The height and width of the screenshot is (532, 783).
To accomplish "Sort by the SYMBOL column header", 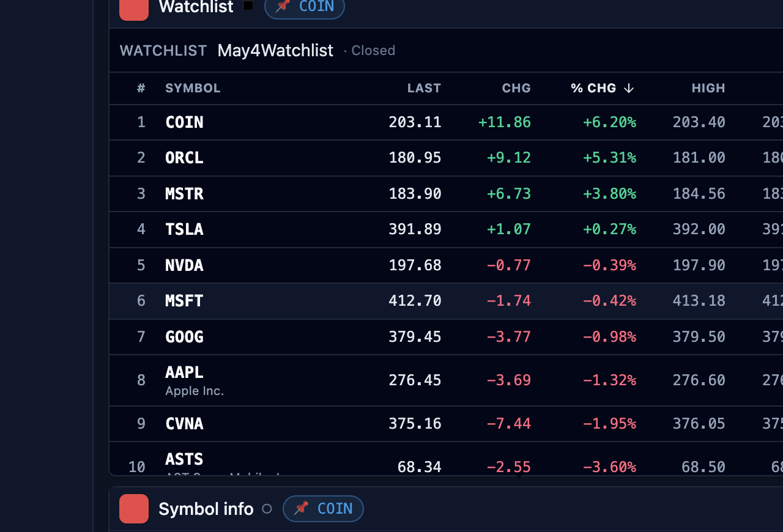I will [193, 88].
